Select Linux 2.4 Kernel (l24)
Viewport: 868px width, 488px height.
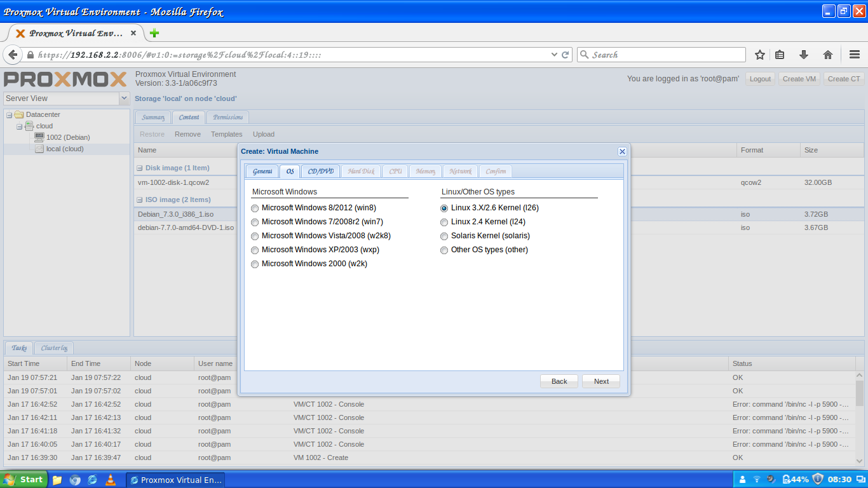444,222
